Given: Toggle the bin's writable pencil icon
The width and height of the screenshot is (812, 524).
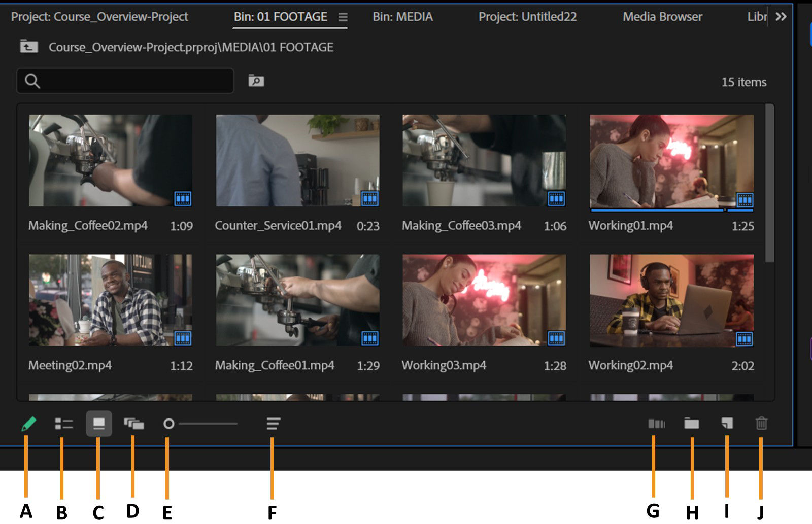Looking at the screenshot, I should [26, 425].
